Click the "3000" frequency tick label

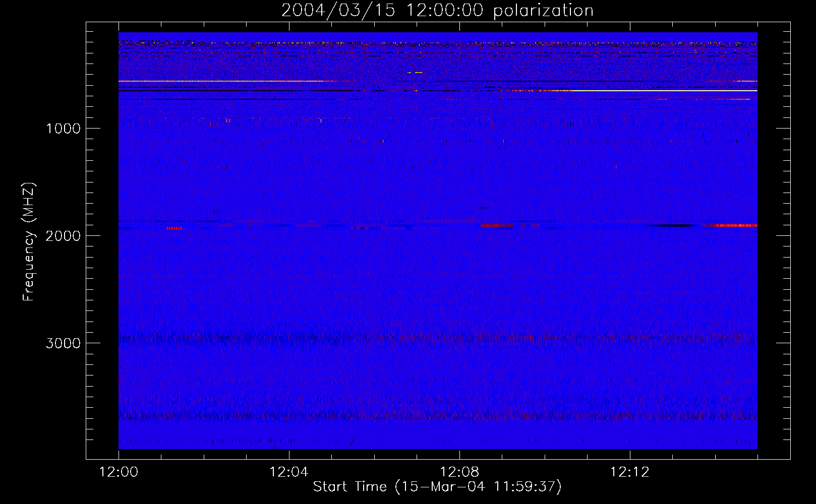pyautogui.click(x=63, y=343)
